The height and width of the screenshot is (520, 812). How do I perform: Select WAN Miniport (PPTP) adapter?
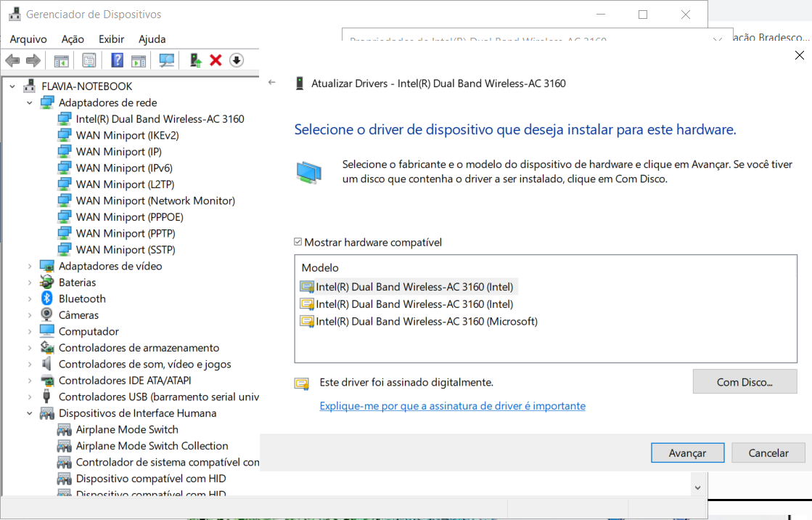126,233
